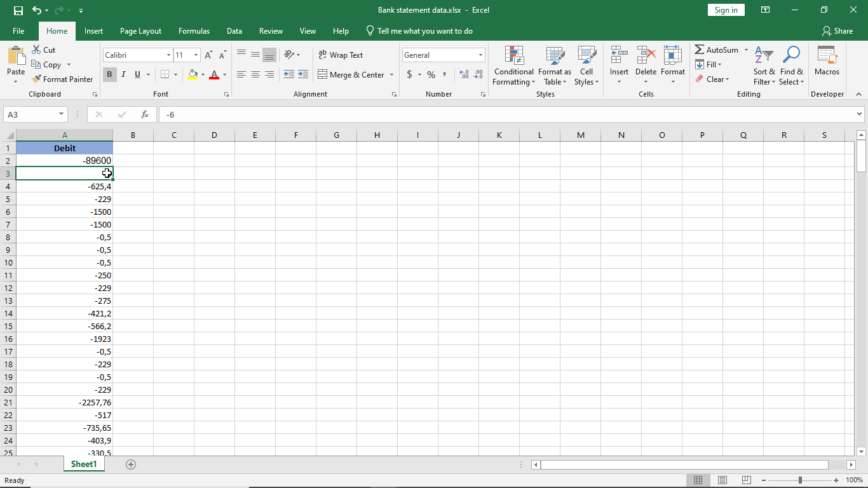The image size is (868, 488).
Task: Open the font size dropdown
Action: [196, 55]
